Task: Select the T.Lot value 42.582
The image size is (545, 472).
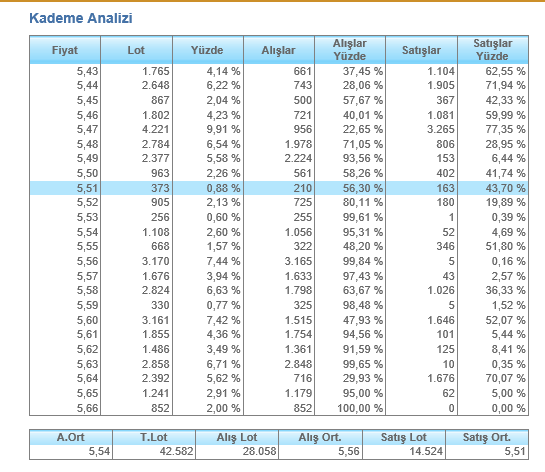Action: tap(176, 451)
